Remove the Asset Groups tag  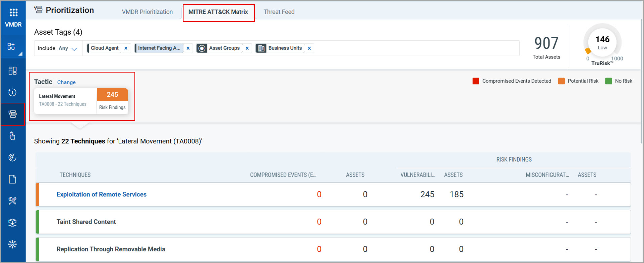pos(247,48)
